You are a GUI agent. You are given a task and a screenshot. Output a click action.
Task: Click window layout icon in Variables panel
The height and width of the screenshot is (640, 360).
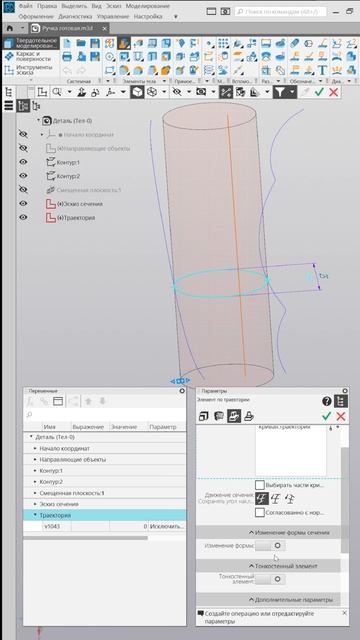click(x=58, y=401)
